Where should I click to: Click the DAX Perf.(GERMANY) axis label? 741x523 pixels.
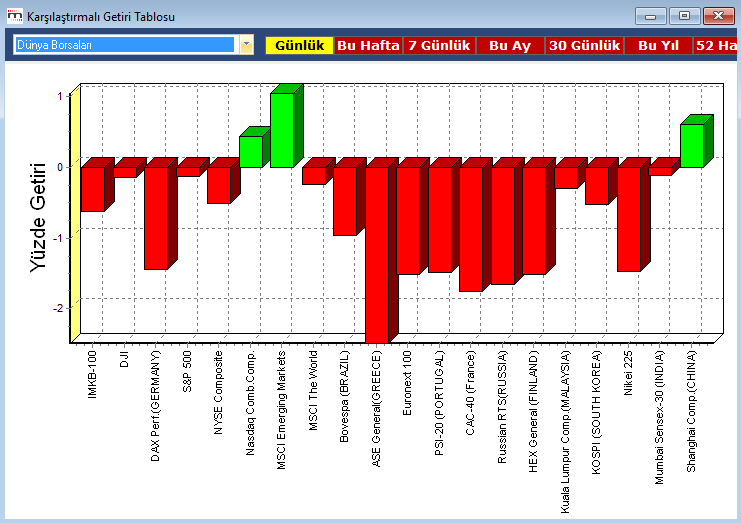coord(155,406)
